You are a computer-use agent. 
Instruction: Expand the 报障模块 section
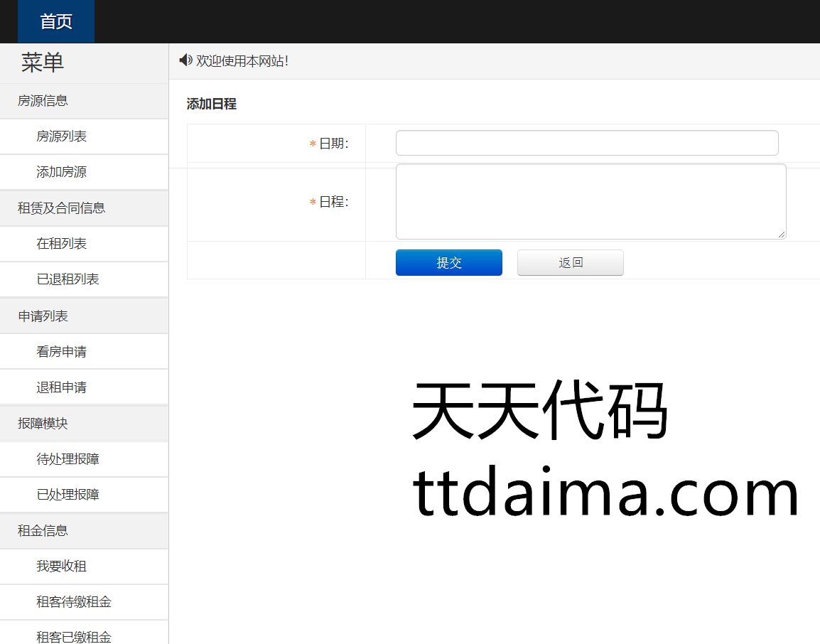(43, 424)
